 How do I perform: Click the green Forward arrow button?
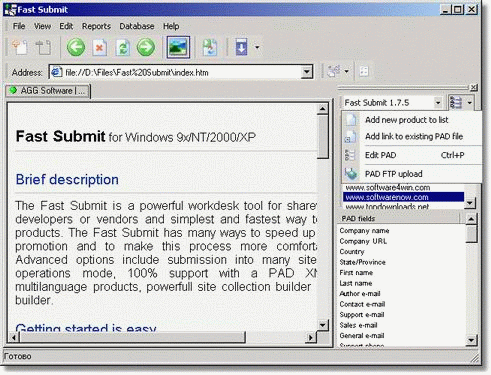click(x=146, y=47)
